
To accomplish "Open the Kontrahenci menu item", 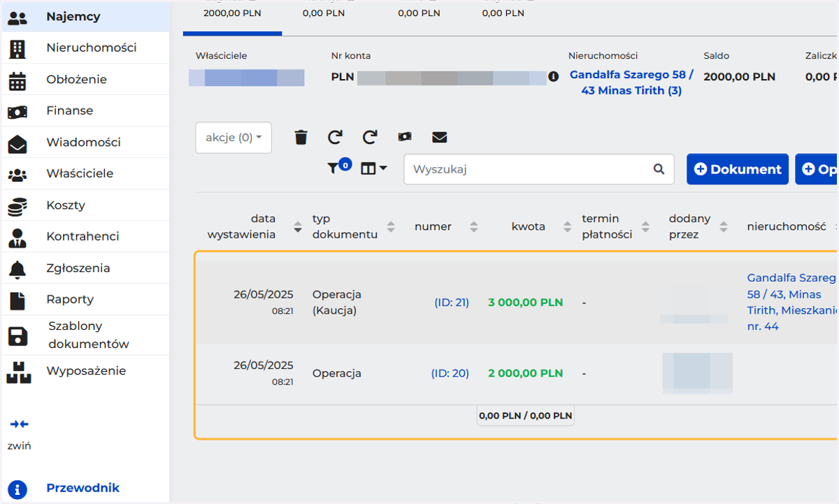I will pyautogui.click(x=85, y=236).
